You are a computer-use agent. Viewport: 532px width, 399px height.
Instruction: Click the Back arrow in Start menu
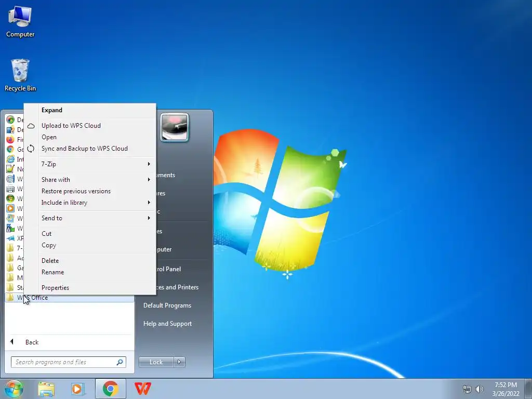12,342
